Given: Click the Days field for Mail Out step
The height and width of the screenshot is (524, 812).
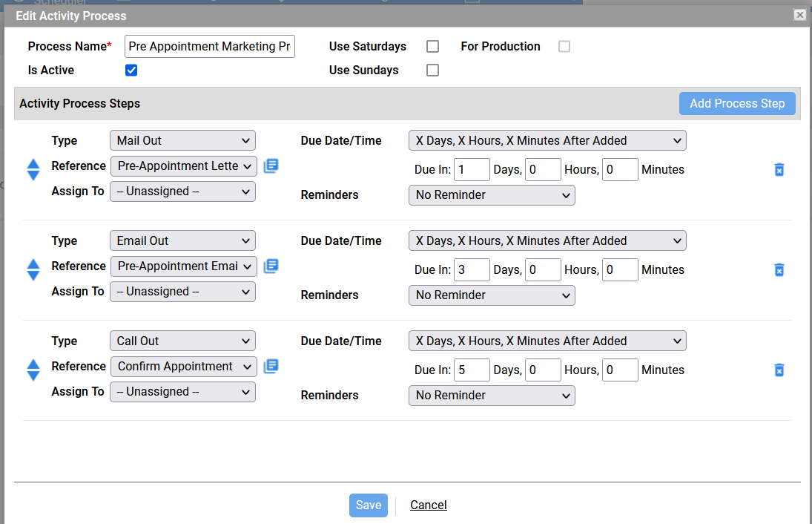Looking at the screenshot, I should [472, 169].
